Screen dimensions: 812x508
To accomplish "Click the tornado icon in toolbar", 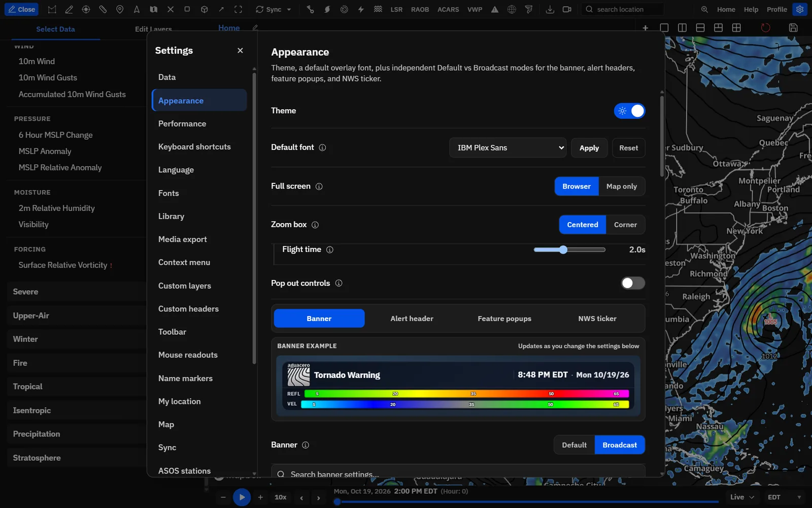I will coord(529,9).
